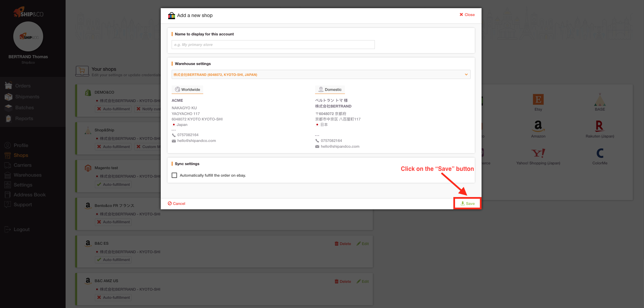Open Shipments in the sidebar
Viewport: 644px width, 308px height.
point(27,97)
